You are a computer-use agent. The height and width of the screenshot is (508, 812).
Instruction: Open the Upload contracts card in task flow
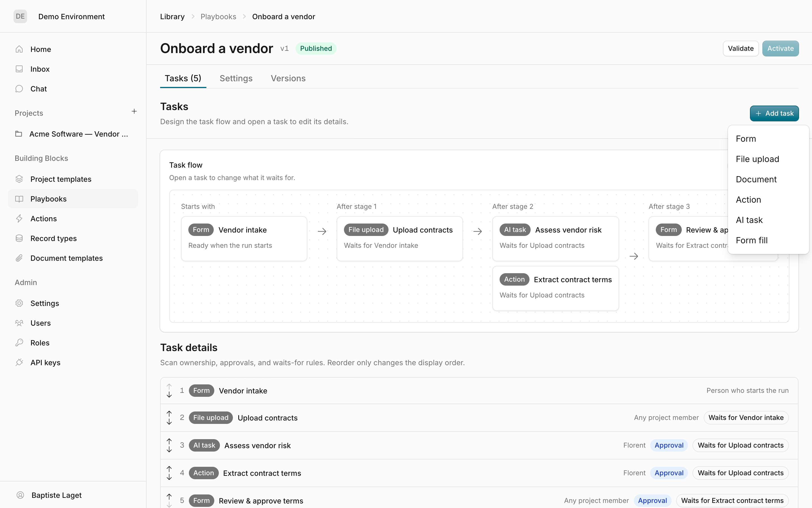[x=400, y=238]
